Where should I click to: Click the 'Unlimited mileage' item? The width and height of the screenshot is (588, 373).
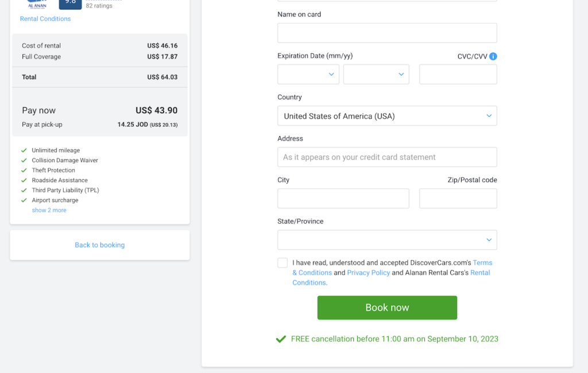click(56, 150)
